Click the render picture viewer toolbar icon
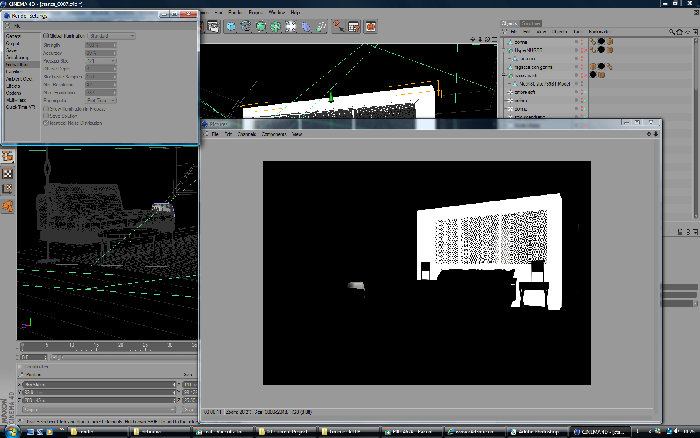 click(x=213, y=27)
